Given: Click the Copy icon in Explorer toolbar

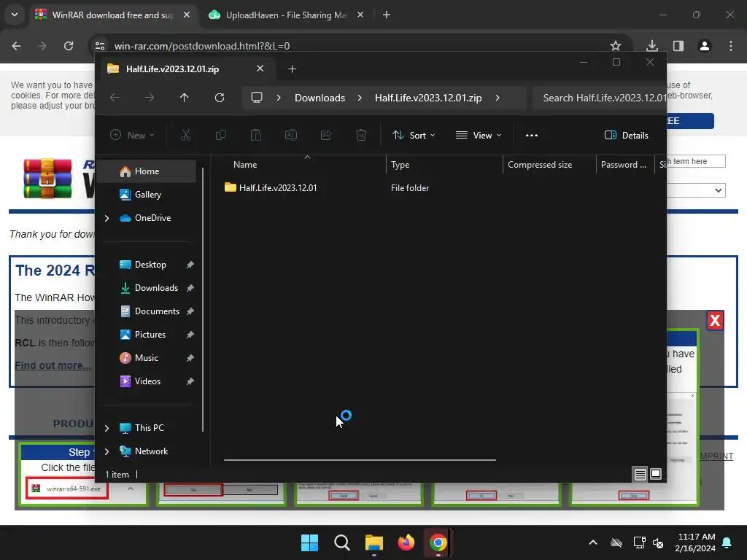Looking at the screenshot, I should click(x=220, y=135).
